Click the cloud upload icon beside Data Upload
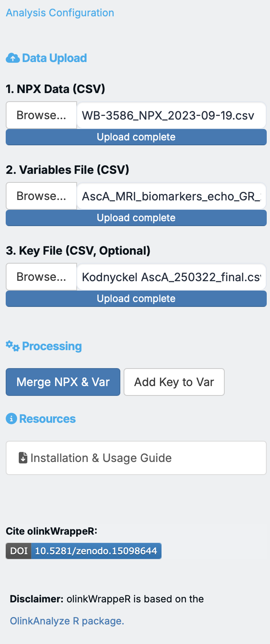The height and width of the screenshot is (644, 270). click(x=13, y=58)
